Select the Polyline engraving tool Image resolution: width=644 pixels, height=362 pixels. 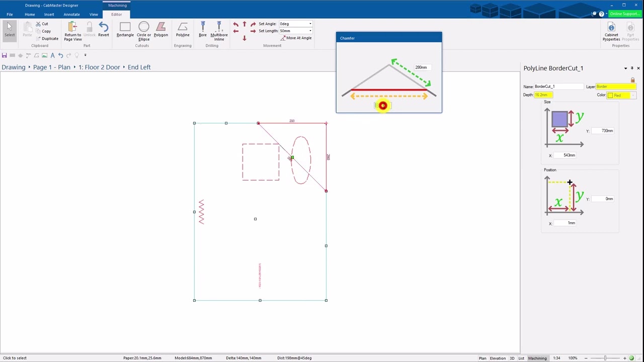point(183,30)
